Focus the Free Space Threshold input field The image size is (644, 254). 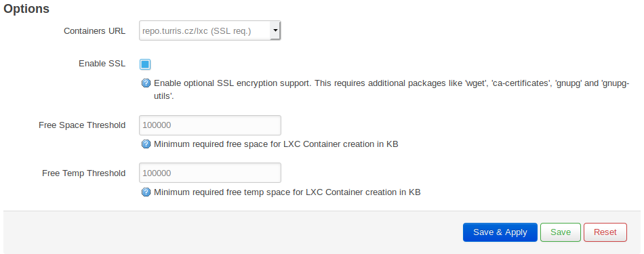210,125
